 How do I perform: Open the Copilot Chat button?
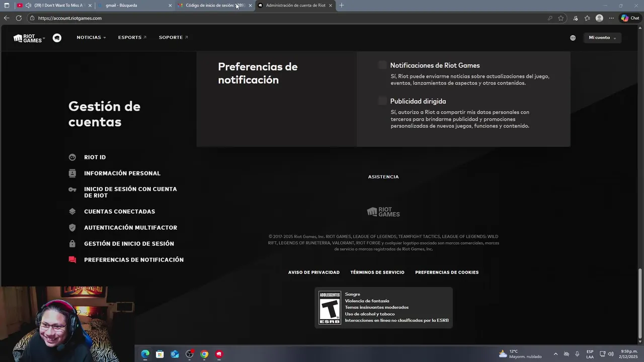[630, 18]
